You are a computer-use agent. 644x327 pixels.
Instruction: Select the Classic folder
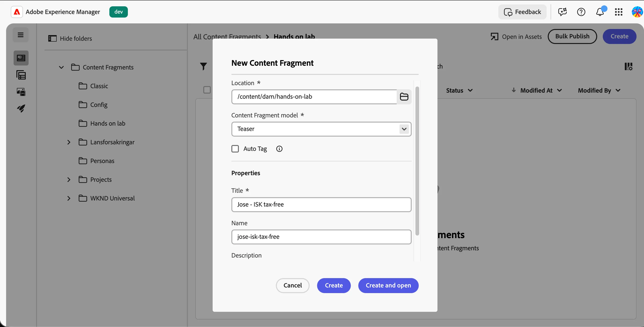pos(93,86)
